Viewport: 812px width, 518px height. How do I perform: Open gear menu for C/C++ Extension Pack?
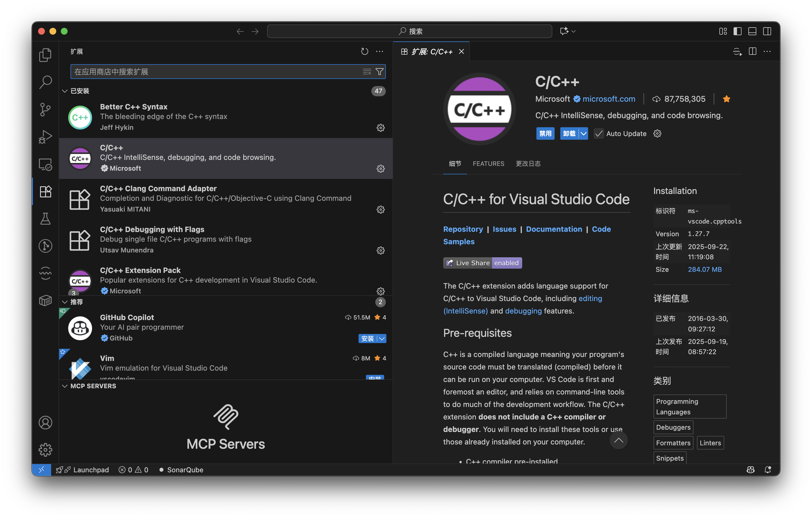point(381,291)
